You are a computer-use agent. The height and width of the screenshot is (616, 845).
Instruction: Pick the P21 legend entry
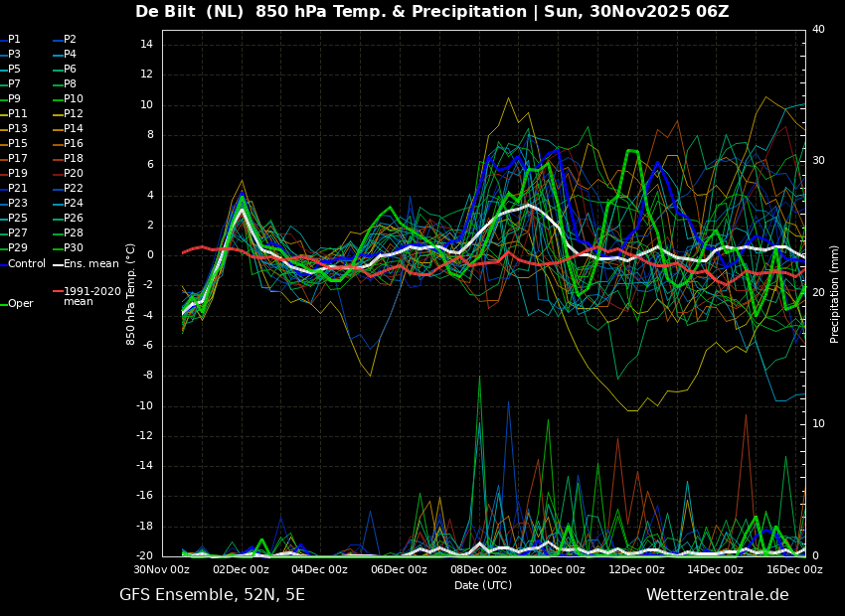(x=14, y=189)
